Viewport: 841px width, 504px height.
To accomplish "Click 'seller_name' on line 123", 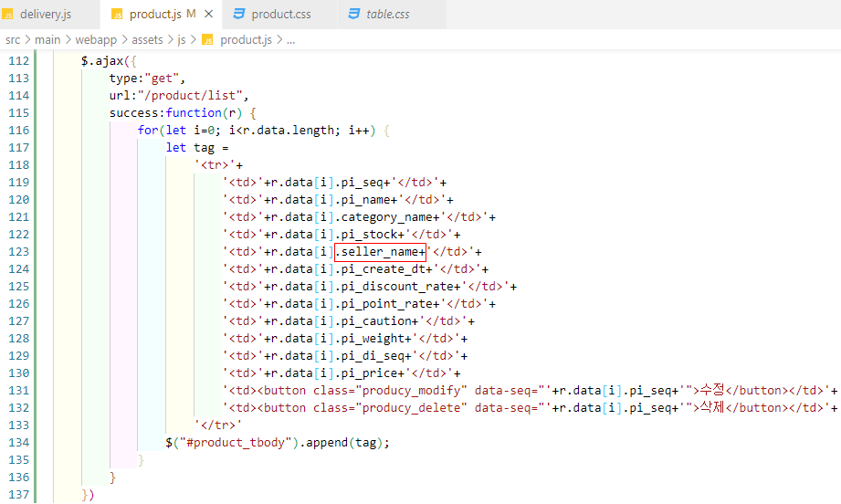I will (380, 252).
